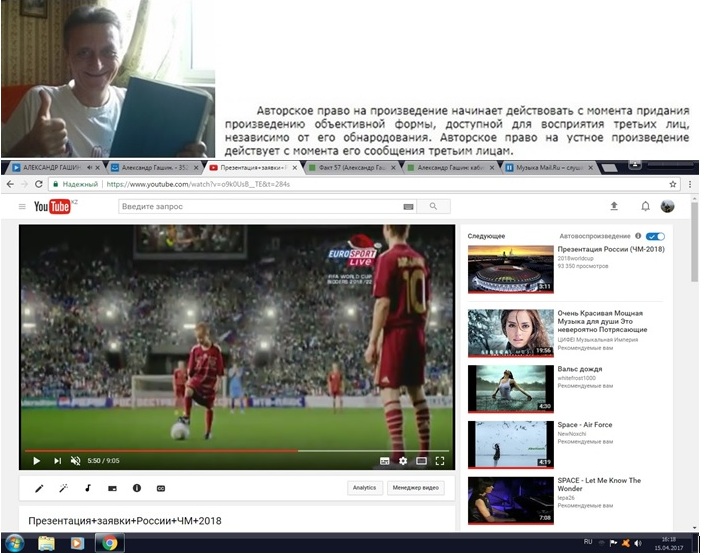Image resolution: width=704 pixels, height=555 pixels.
Task: Click the search magnifier button
Action: tap(433, 206)
